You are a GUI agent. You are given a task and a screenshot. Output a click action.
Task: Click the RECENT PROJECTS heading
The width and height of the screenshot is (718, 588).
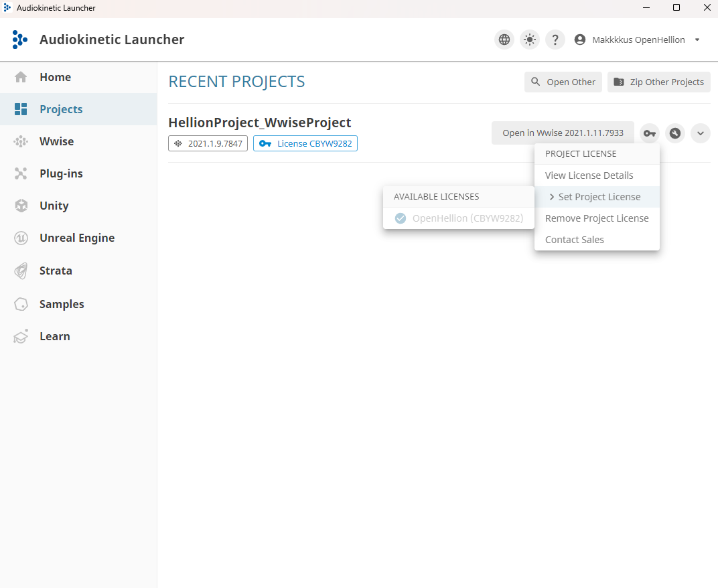(x=236, y=82)
